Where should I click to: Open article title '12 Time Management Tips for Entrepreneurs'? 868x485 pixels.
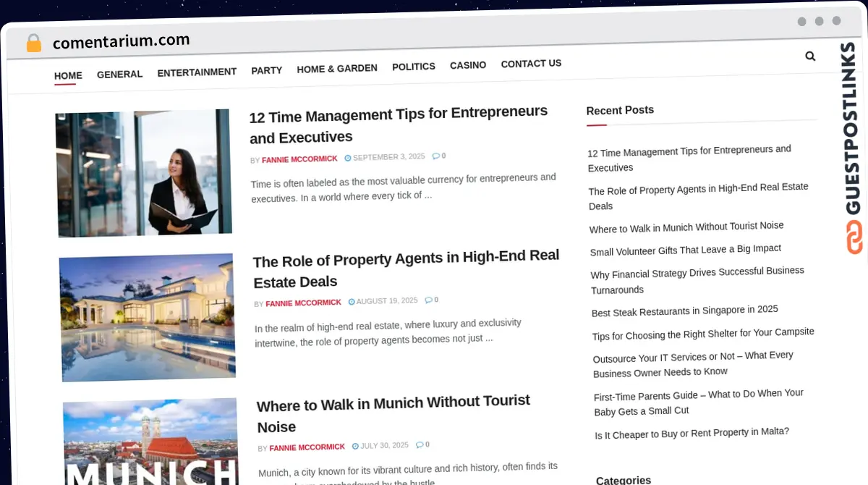click(399, 125)
